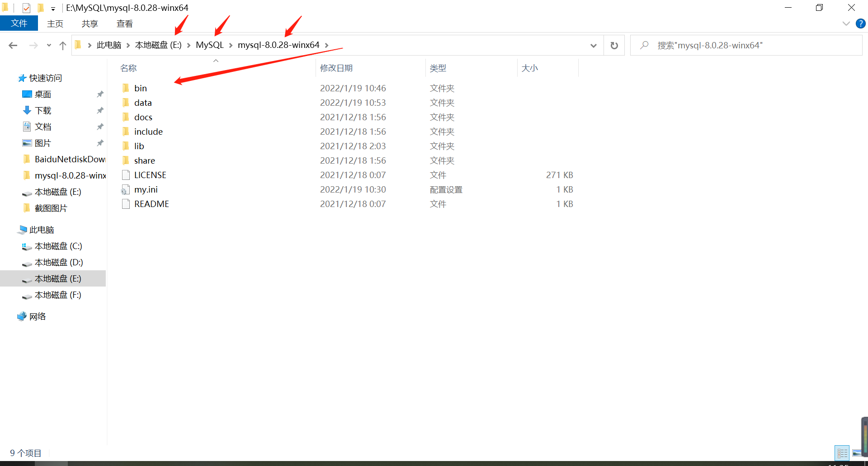The image size is (868, 466).
Task: Open Network in navigation pane
Action: (x=37, y=316)
